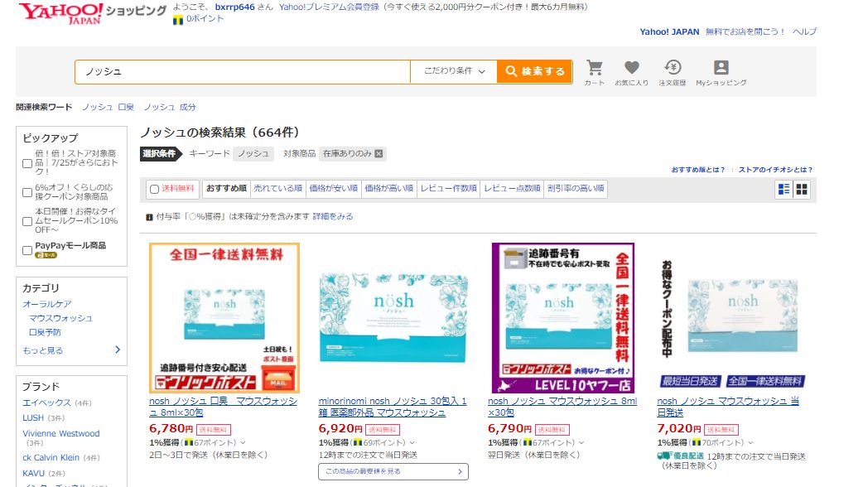868x487 pixels.
Task: Sort by レビュー件数順 tab
Action: 448,189
